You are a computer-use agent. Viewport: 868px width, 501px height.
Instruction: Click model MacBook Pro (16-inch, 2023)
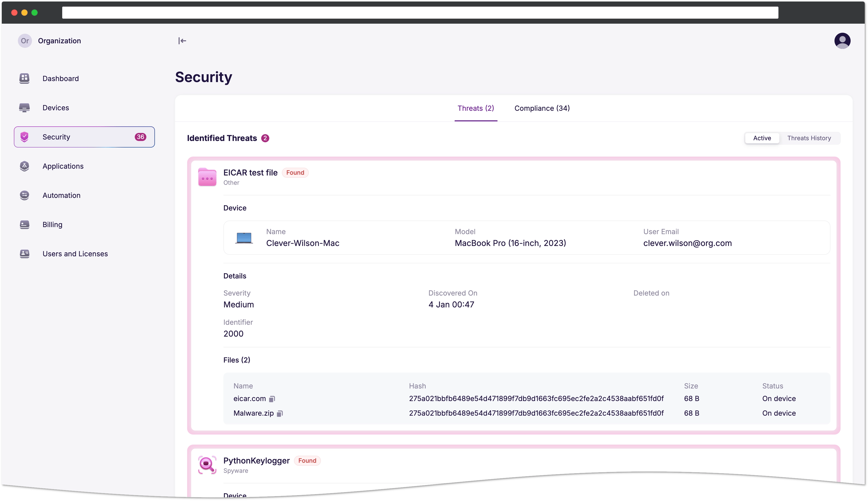510,243
